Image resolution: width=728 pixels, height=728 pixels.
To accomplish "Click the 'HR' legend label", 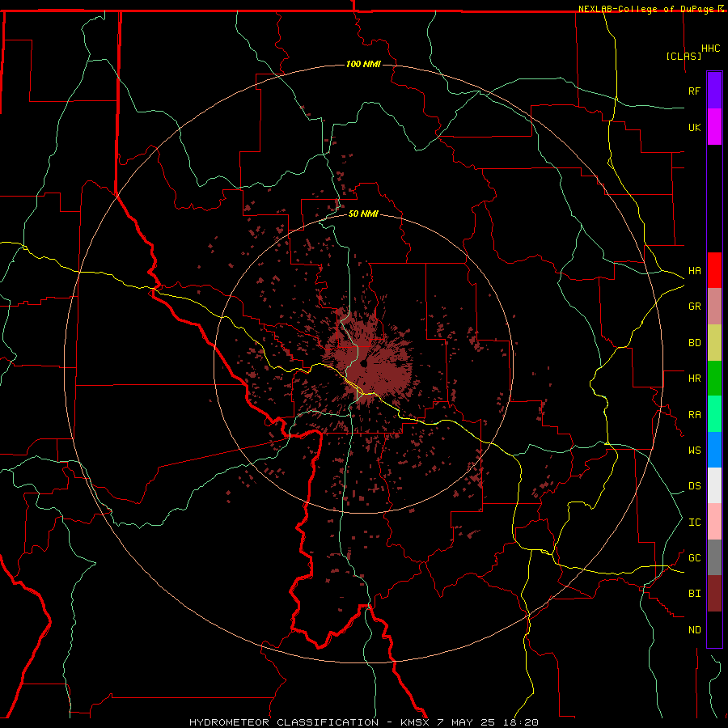I will (x=694, y=379).
